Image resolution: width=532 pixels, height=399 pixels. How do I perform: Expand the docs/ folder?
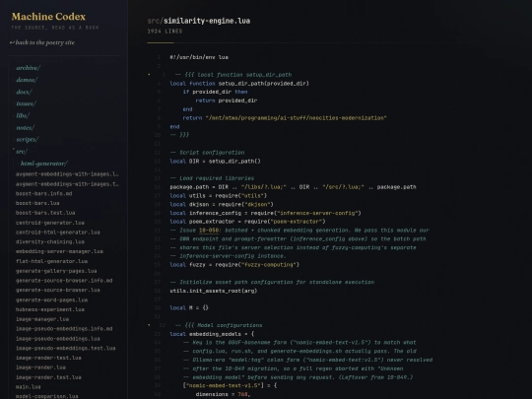pyautogui.click(x=24, y=92)
